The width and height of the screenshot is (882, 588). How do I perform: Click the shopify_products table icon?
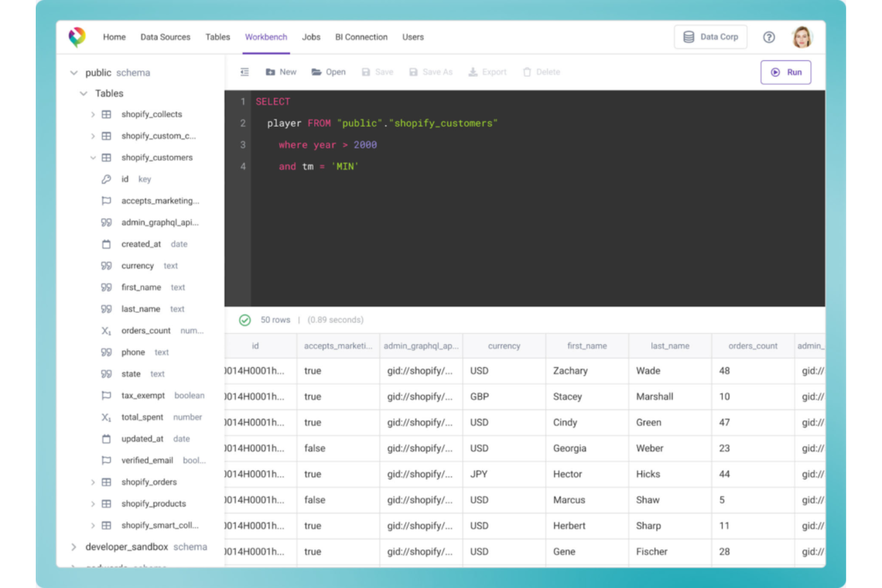point(106,504)
